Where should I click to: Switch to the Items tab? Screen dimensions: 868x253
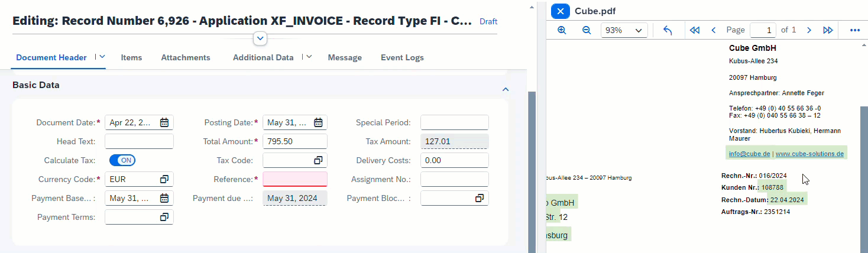[x=131, y=57]
